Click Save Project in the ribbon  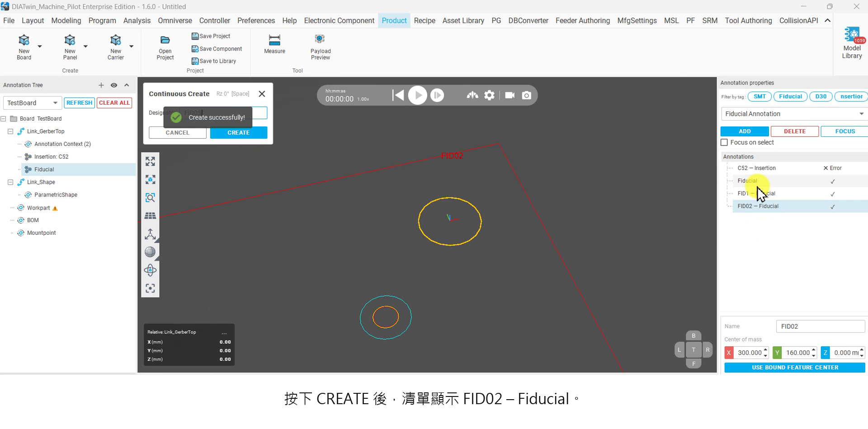[211, 36]
